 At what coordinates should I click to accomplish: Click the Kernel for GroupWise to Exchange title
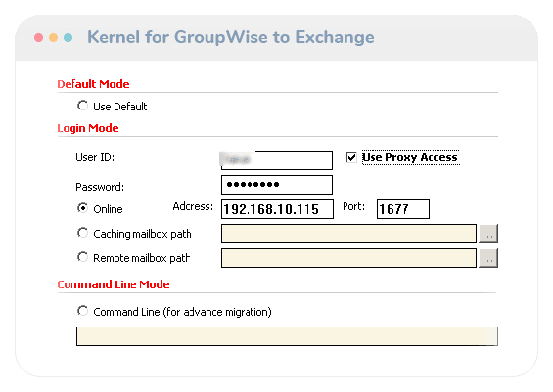click(x=231, y=37)
